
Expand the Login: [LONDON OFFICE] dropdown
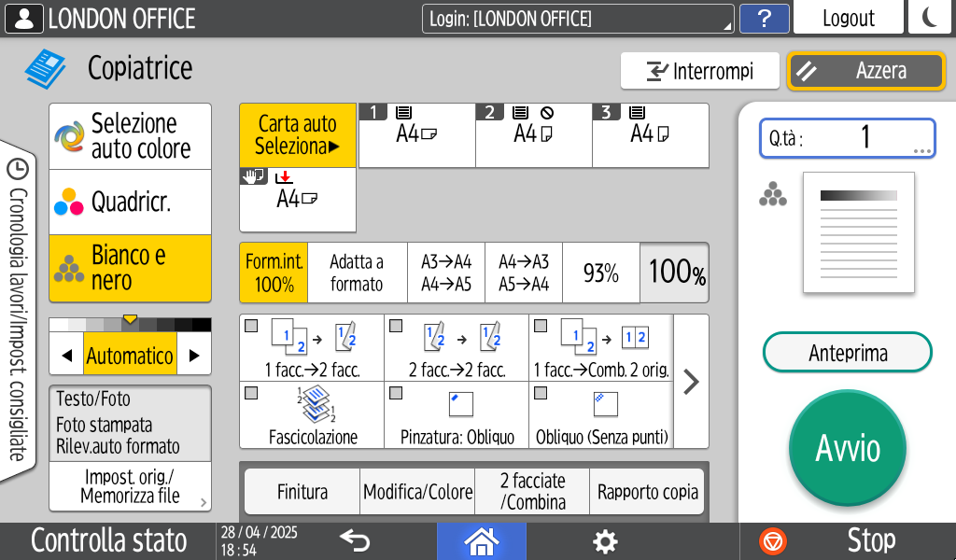[x=578, y=19]
